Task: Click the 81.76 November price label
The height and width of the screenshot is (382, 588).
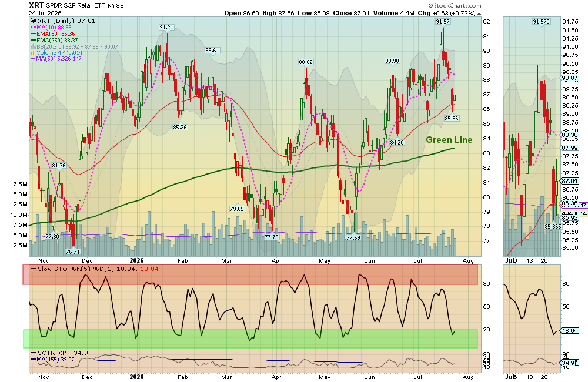Action: (58, 165)
